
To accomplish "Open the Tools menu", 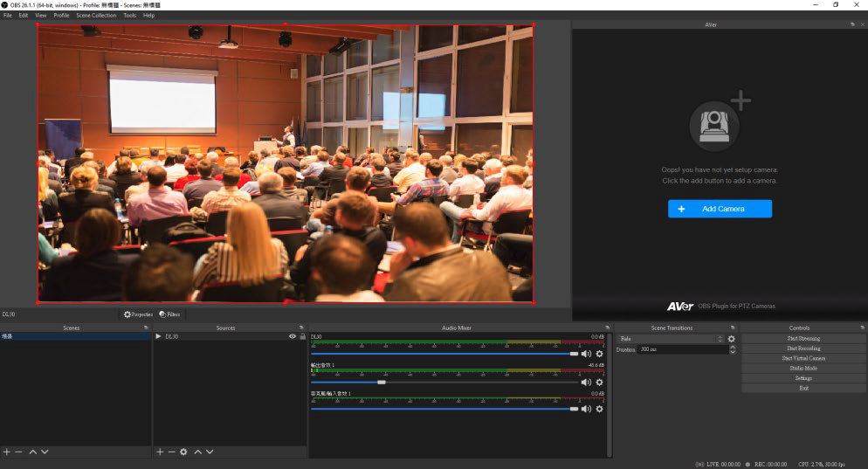I will [129, 15].
